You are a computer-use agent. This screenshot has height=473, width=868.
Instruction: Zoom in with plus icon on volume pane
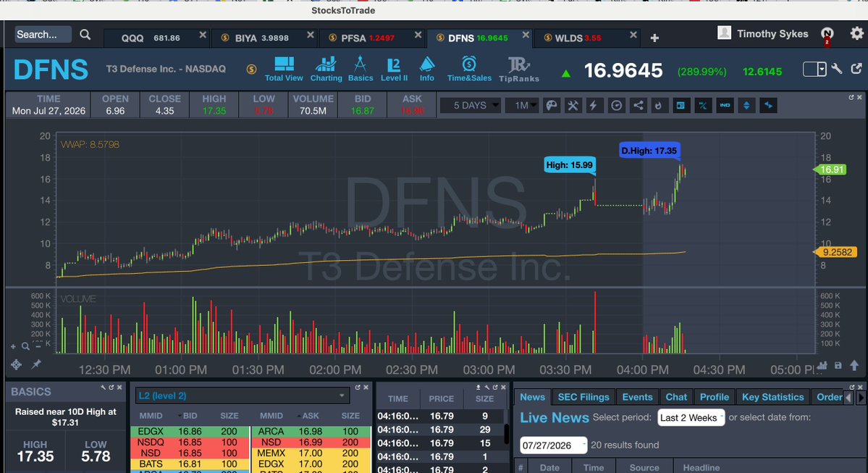(x=13, y=346)
